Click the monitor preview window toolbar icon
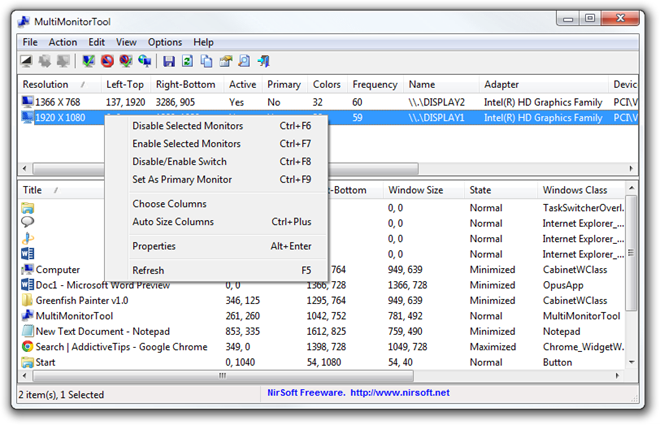 click(x=27, y=61)
